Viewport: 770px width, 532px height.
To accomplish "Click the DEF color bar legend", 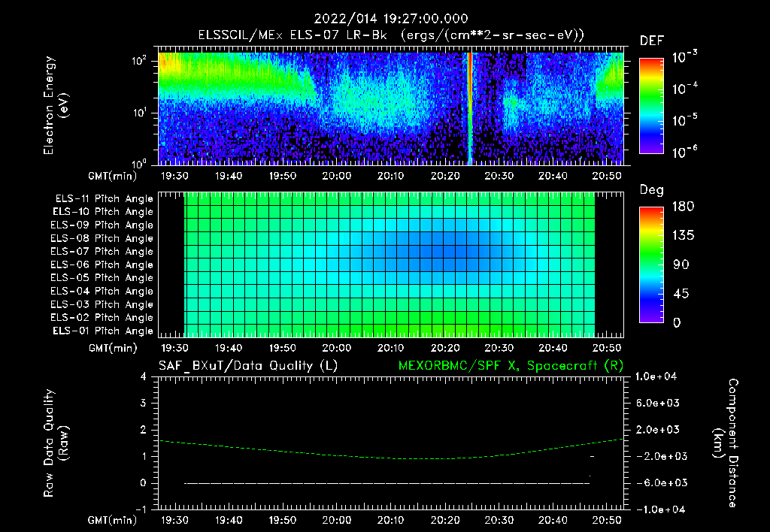I will click(651, 105).
